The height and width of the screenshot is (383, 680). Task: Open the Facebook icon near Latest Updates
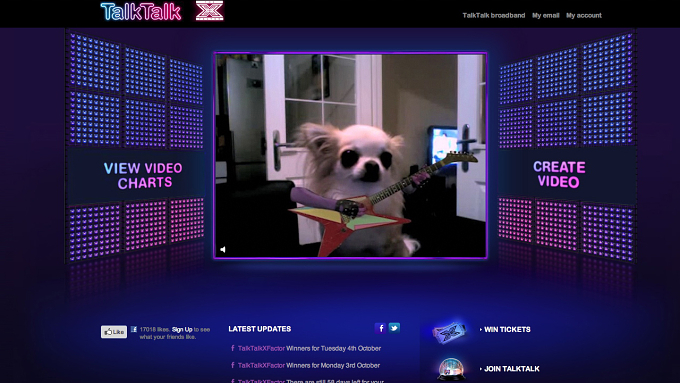point(380,328)
